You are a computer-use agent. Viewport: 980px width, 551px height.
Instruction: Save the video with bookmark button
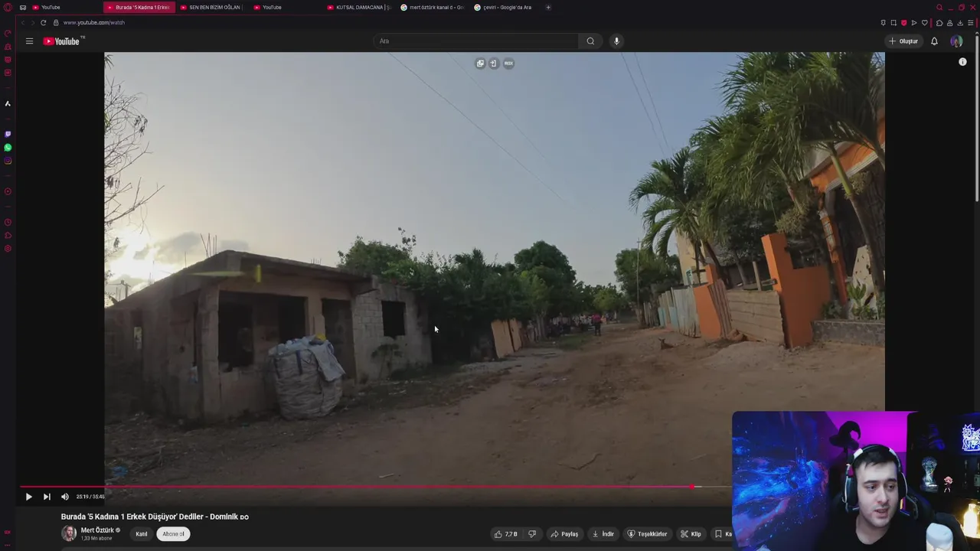coord(723,534)
